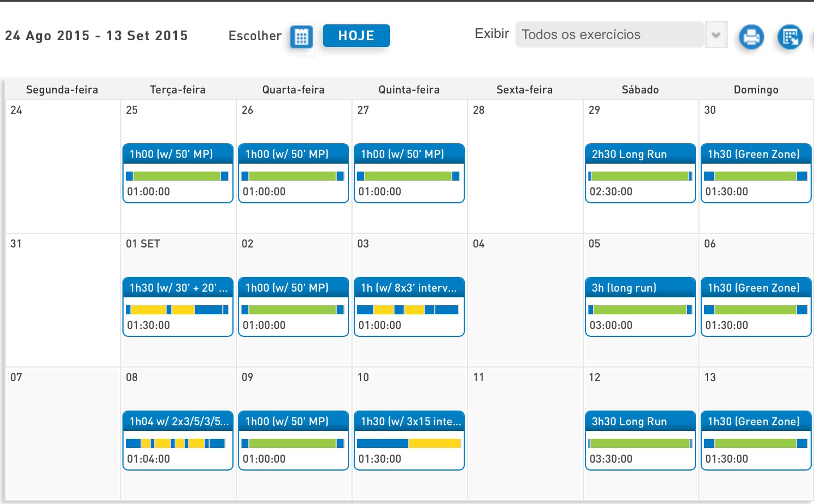Click intensity bar of the August 25 workout
This screenshot has width=814, height=504.
(177, 176)
